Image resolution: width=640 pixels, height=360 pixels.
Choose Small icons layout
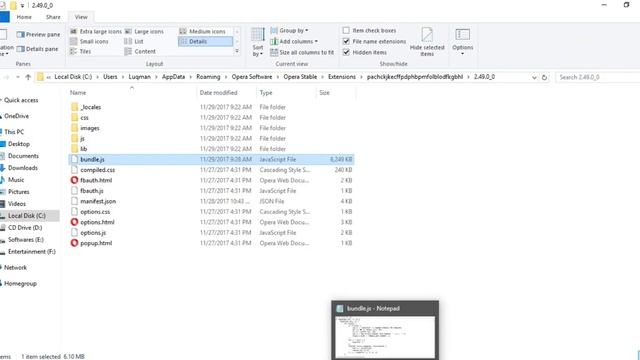tap(89, 41)
